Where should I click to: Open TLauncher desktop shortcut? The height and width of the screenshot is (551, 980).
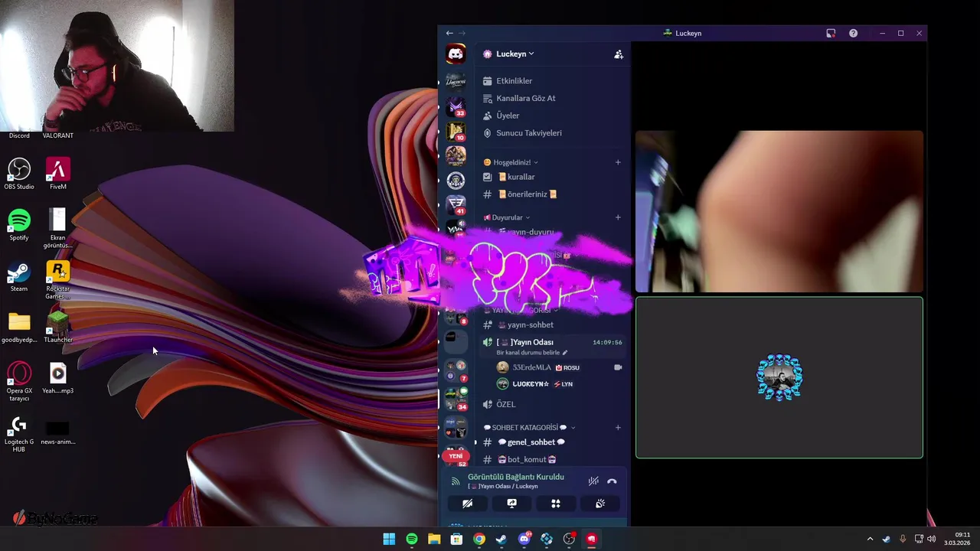click(x=58, y=327)
